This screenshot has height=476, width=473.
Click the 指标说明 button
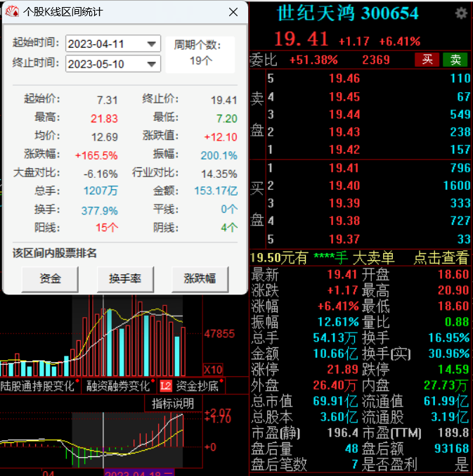click(173, 404)
